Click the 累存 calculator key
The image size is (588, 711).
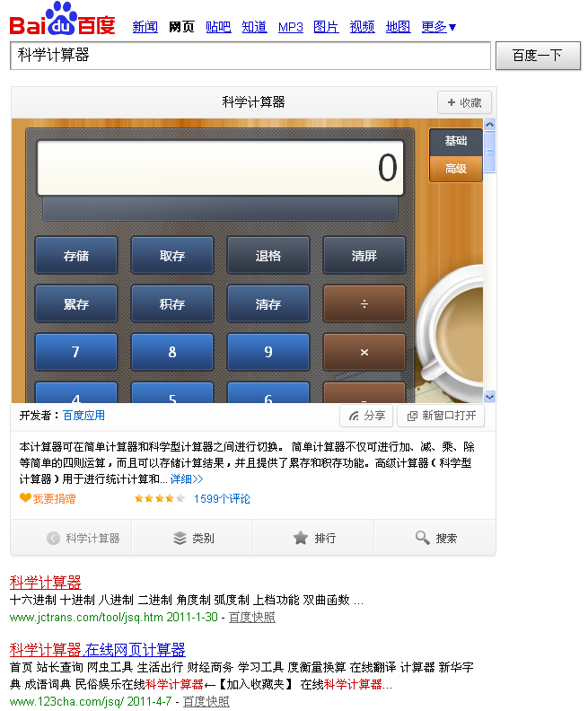76,304
